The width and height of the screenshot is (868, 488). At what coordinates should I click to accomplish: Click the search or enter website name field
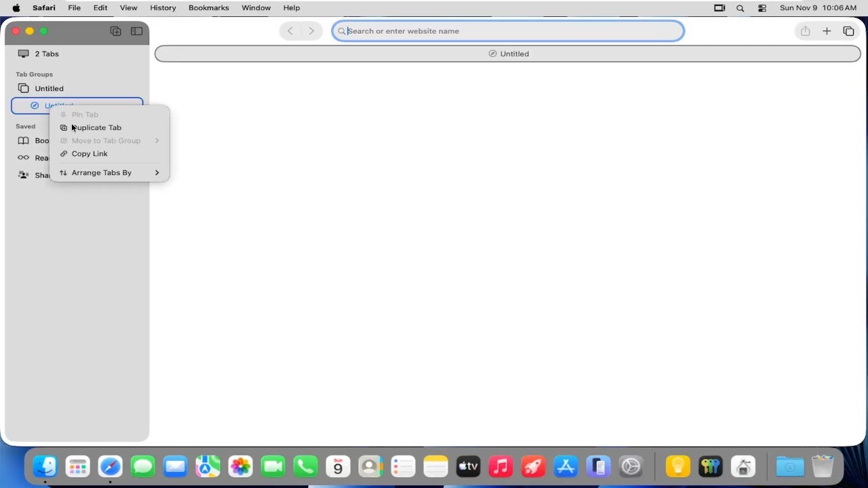pyautogui.click(x=508, y=31)
